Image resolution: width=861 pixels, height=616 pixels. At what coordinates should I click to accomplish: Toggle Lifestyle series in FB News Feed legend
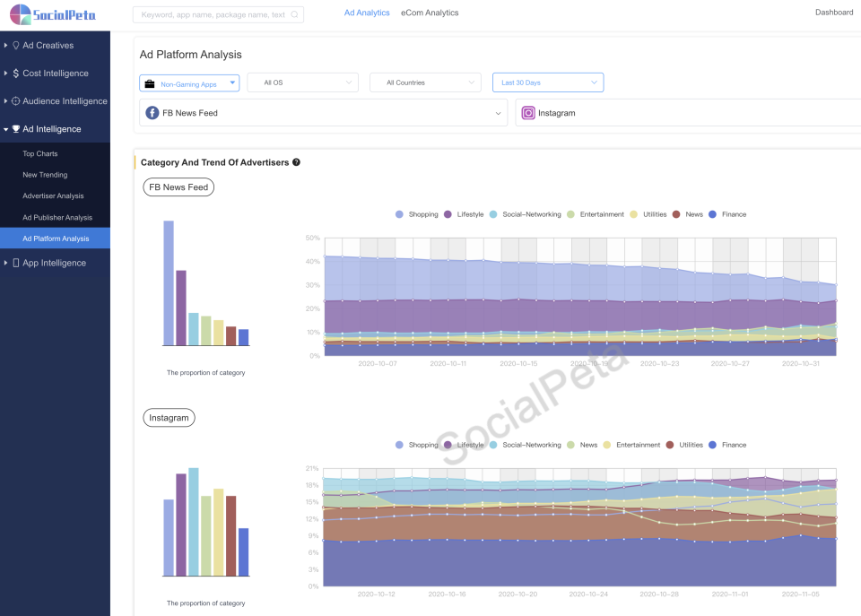(x=464, y=214)
